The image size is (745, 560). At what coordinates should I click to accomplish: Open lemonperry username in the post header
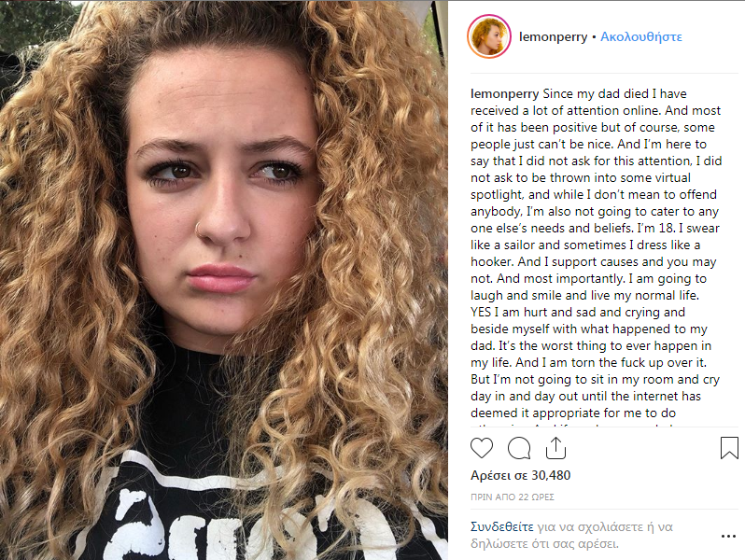553,37
